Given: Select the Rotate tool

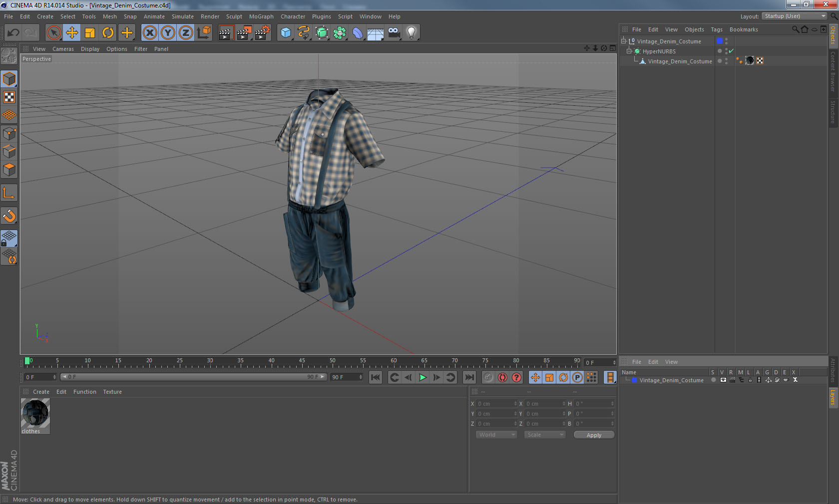Looking at the screenshot, I should [108, 33].
